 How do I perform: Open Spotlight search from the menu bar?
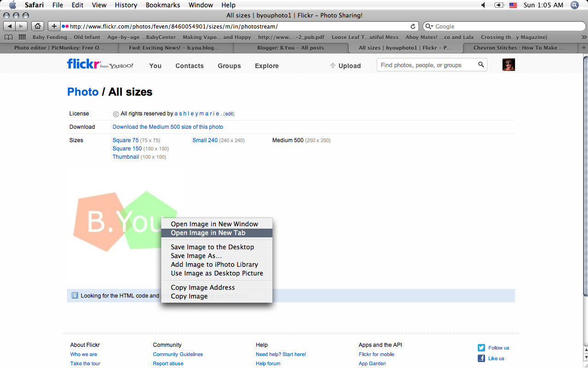click(x=574, y=5)
